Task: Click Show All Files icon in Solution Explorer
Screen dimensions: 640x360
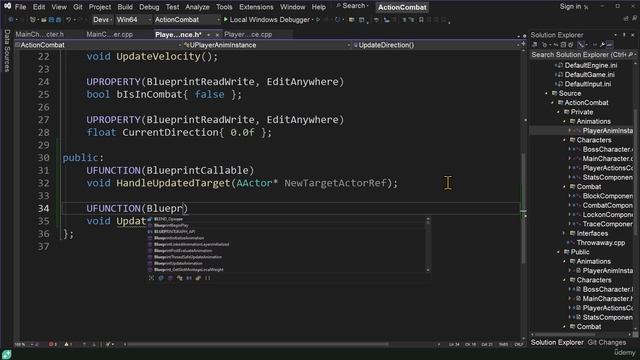Action: tap(571, 45)
